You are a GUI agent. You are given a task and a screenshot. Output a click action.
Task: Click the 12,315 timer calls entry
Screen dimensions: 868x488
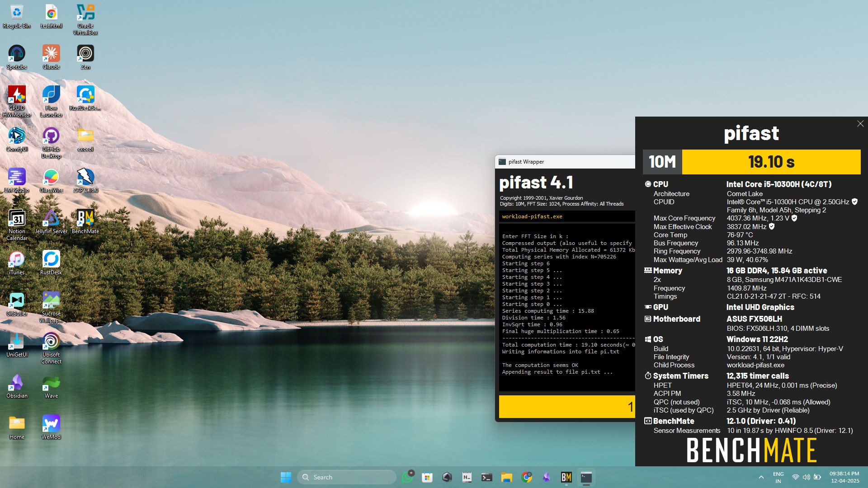click(x=758, y=376)
